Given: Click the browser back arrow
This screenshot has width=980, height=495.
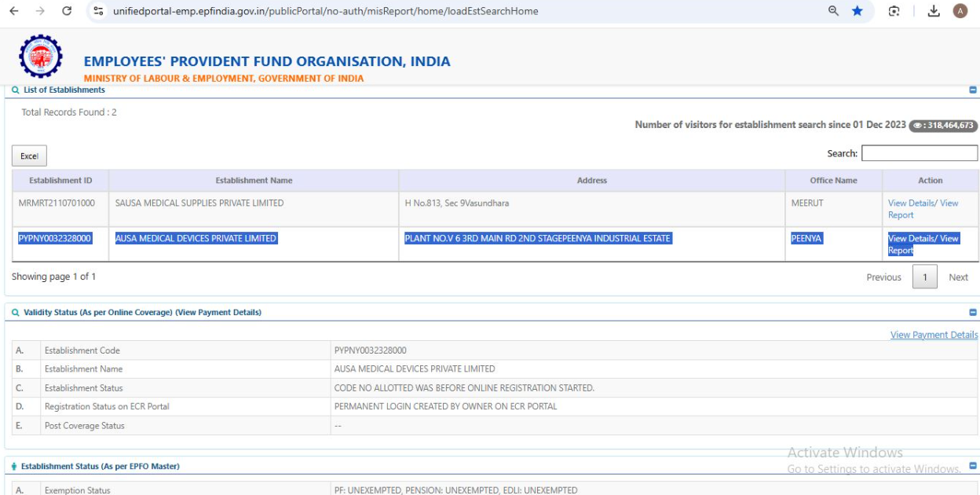Looking at the screenshot, I should point(16,11).
